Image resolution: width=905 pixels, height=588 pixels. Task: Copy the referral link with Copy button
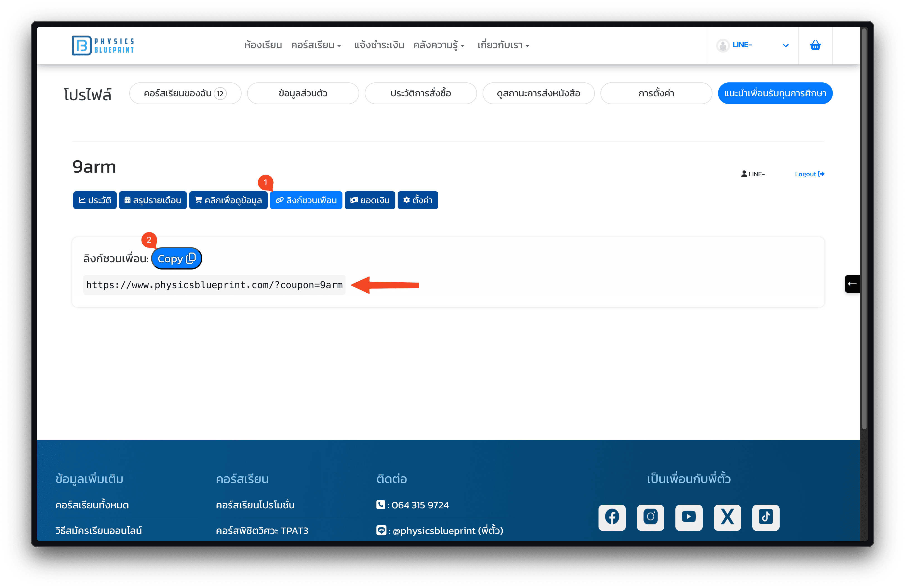(176, 259)
